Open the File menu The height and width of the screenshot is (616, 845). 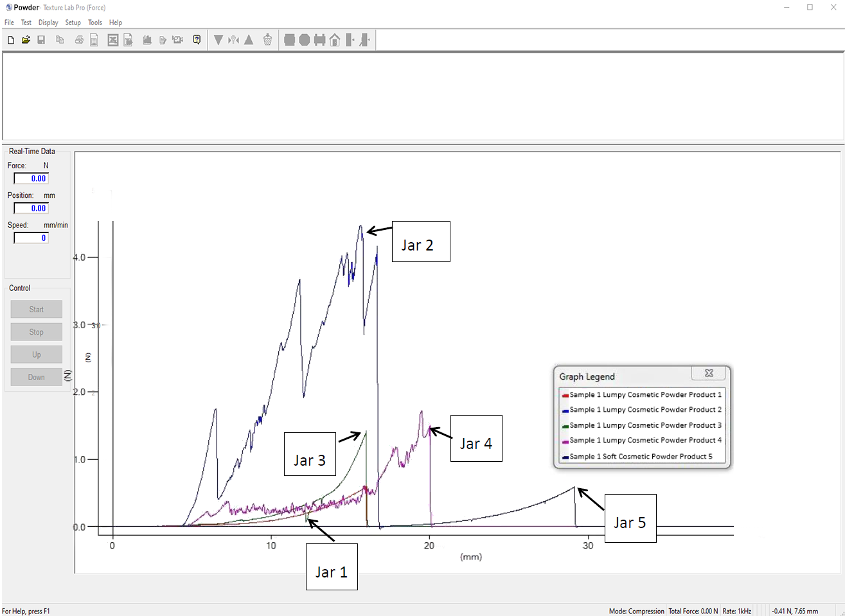[9, 22]
